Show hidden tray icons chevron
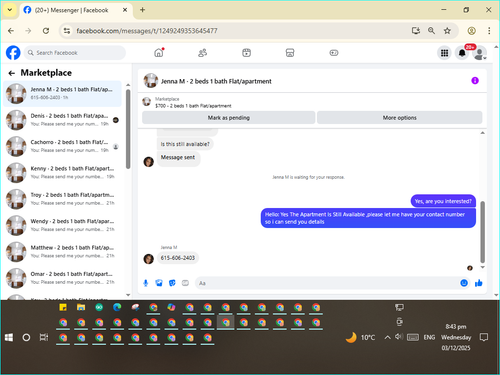This screenshot has width=500, height=375. pyautogui.click(x=387, y=337)
